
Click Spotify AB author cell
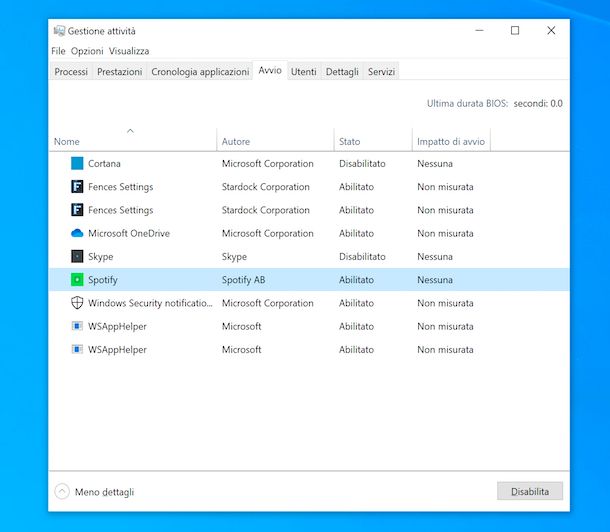point(243,280)
